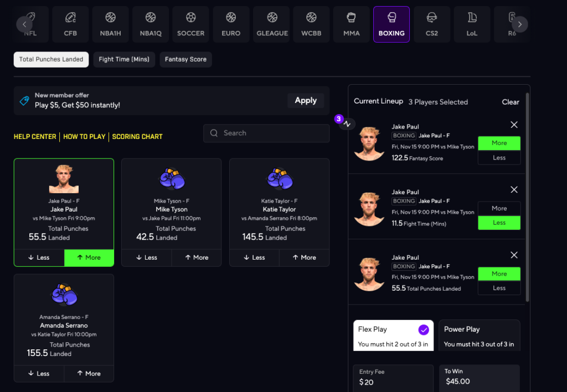Pick More on Katie Taylor punches
567x392 pixels.
[304, 257]
